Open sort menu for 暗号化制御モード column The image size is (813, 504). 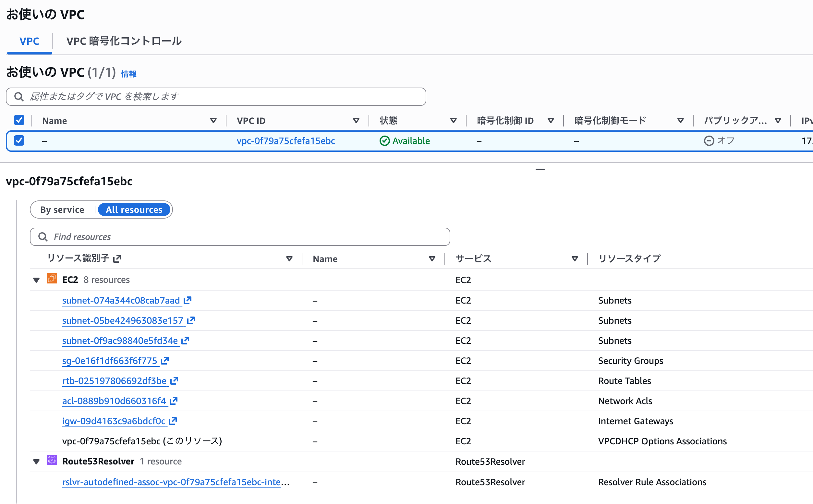(681, 121)
